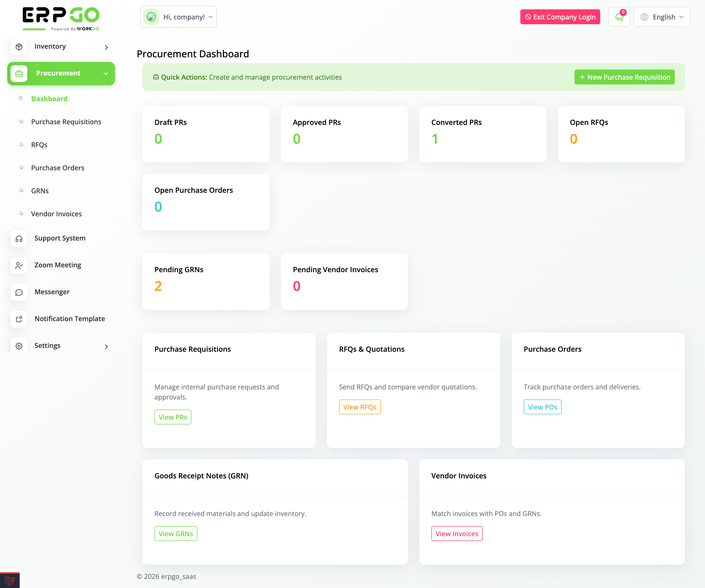Click the Pending Vendor Invoices stat card
The height and width of the screenshot is (588, 705).
click(344, 281)
